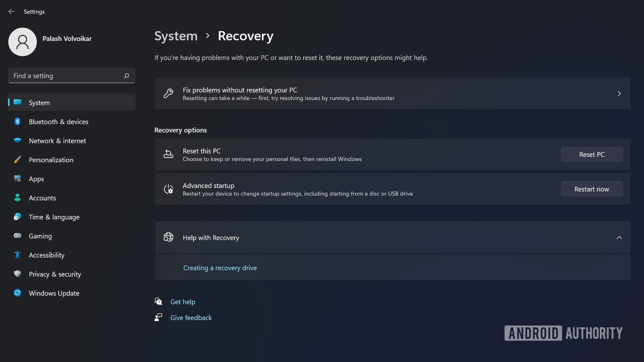Viewport: 644px width, 362px height.
Task: Open the Apps settings page
Action: pyautogui.click(x=71, y=179)
